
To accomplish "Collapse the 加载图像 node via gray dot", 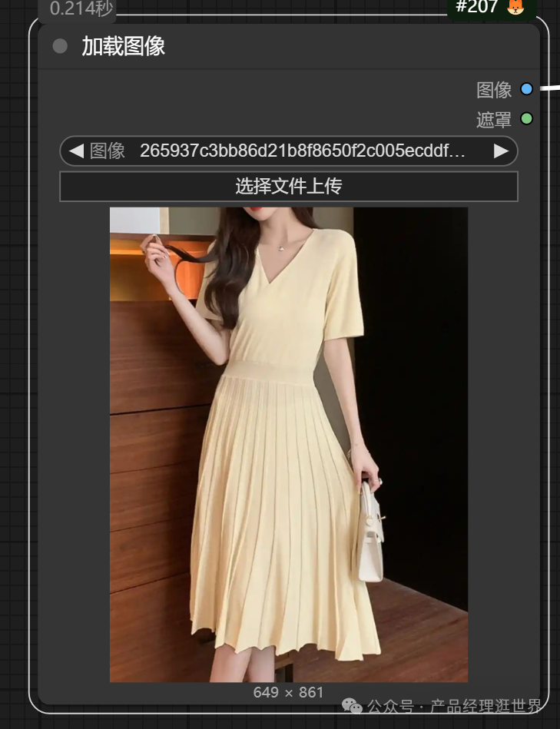I will [60, 46].
